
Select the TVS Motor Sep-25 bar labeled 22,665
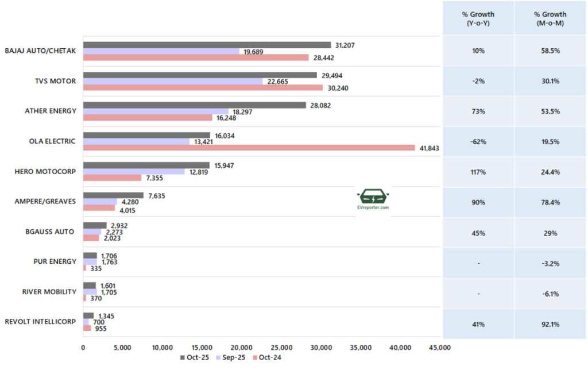pyautogui.click(x=173, y=82)
